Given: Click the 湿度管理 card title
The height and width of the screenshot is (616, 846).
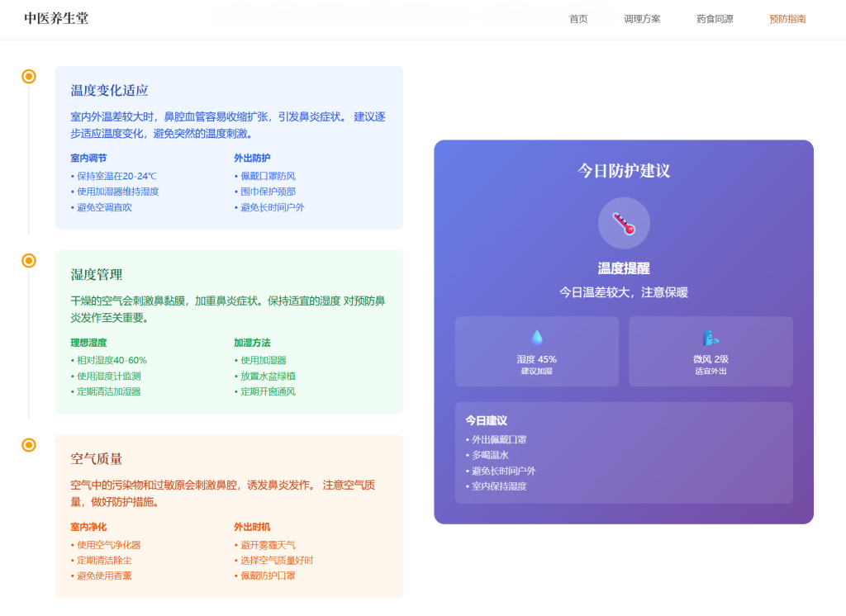Looking at the screenshot, I should 97,274.
